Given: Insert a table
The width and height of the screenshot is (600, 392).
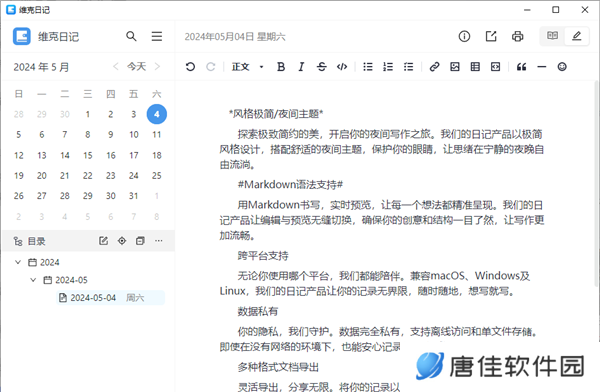Looking at the screenshot, I should point(475,67).
